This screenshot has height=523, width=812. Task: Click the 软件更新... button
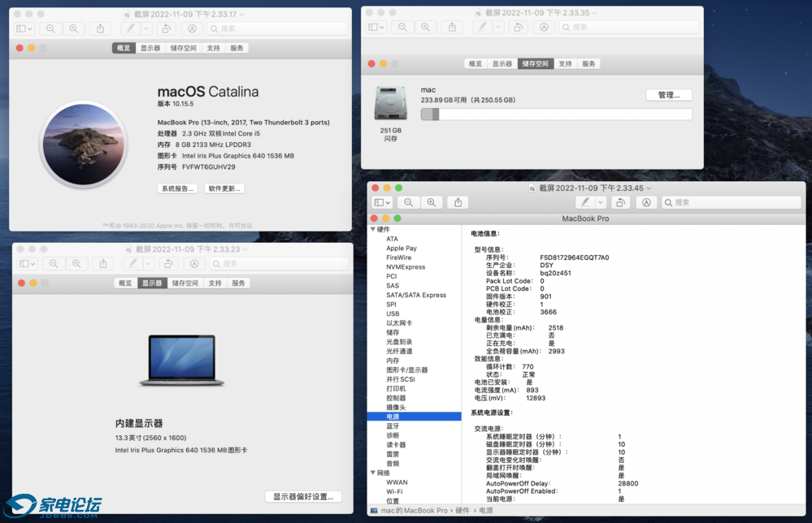[x=224, y=189]
